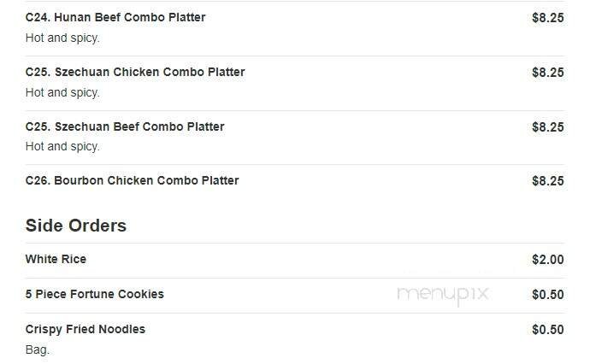Click "Hot and spicy" under Hunan Beef
Image resolution: width=596 pixels, height=364 pixels.
point(62,38)
